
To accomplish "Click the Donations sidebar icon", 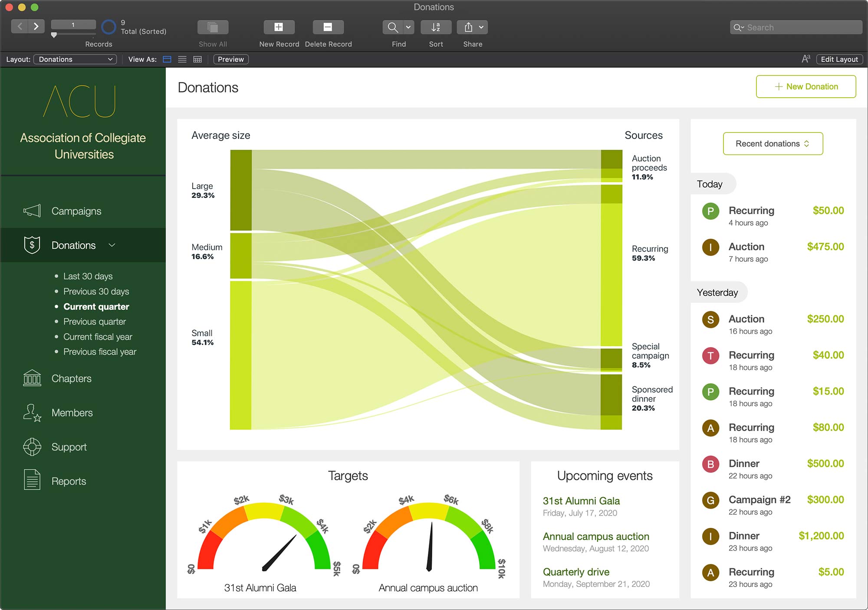I will point(31,244).
